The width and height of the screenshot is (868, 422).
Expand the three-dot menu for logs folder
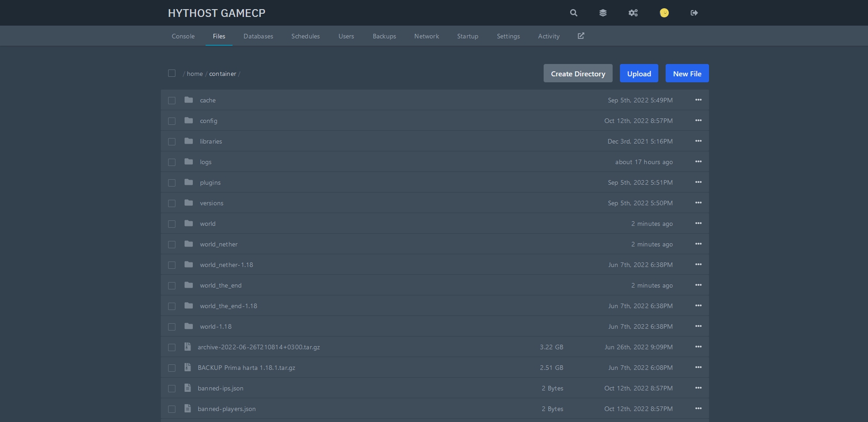click(698, 162)
